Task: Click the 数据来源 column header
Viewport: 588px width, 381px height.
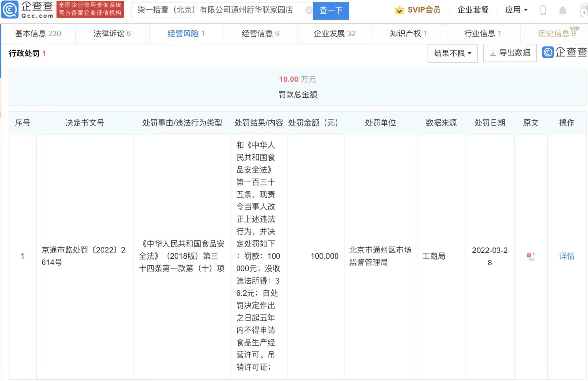Action: (x=441, y=123)
